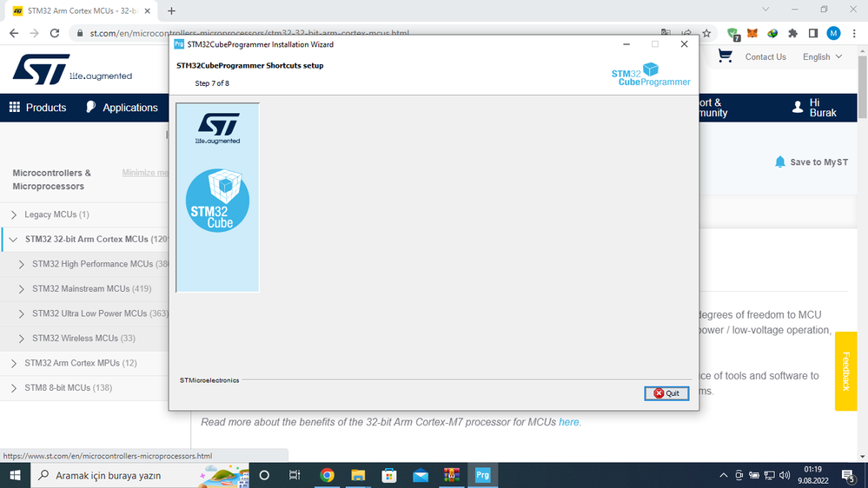Image resolution: width=868 pixels, height=488 pixels.
Task: Click the ST life.augmented logo in wizard sidebar
Action: point(217,129)
